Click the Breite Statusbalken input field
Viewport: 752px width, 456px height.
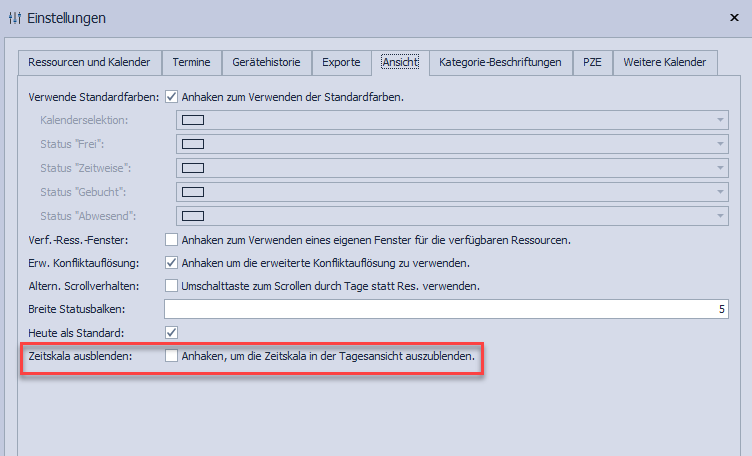pos(452,310)
